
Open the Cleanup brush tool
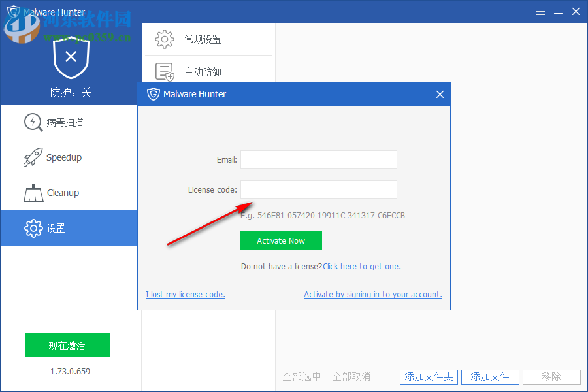coord(33,193)
